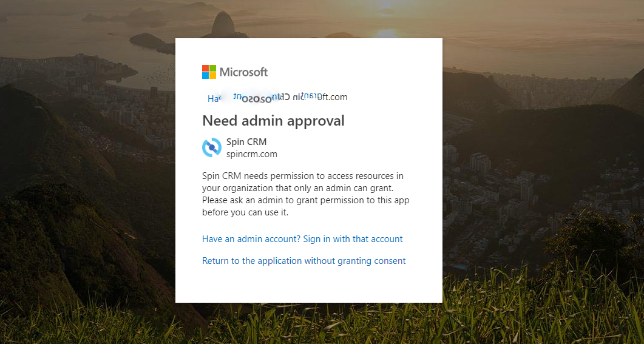Click the spincrm.com publisher domain
The height and width of the screenshot is (344, 644).
click(251, 154)
